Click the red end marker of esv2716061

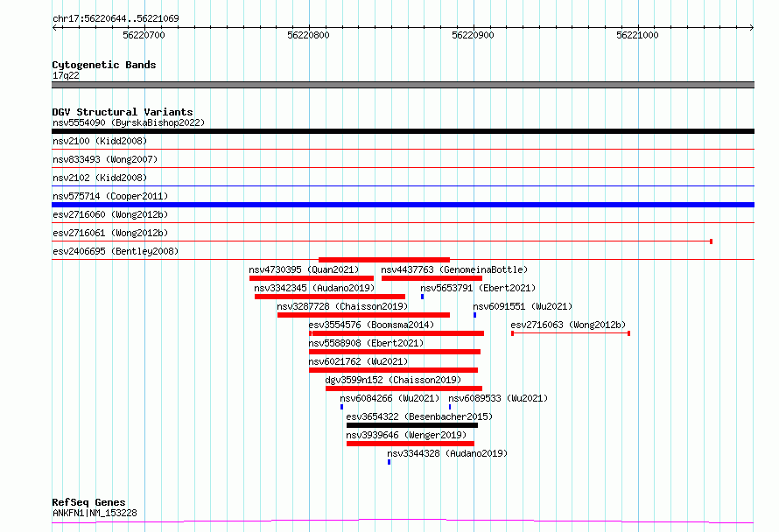712,241
